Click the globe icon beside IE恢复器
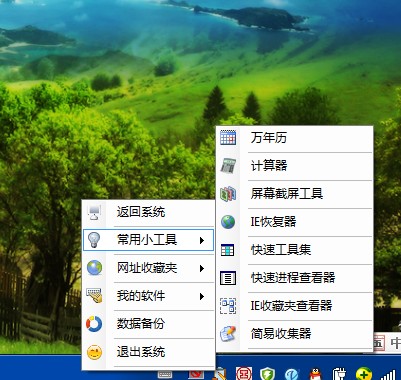The height and width of the screenshot is (380, 401). pyautogui.click(x=228, y=222)
